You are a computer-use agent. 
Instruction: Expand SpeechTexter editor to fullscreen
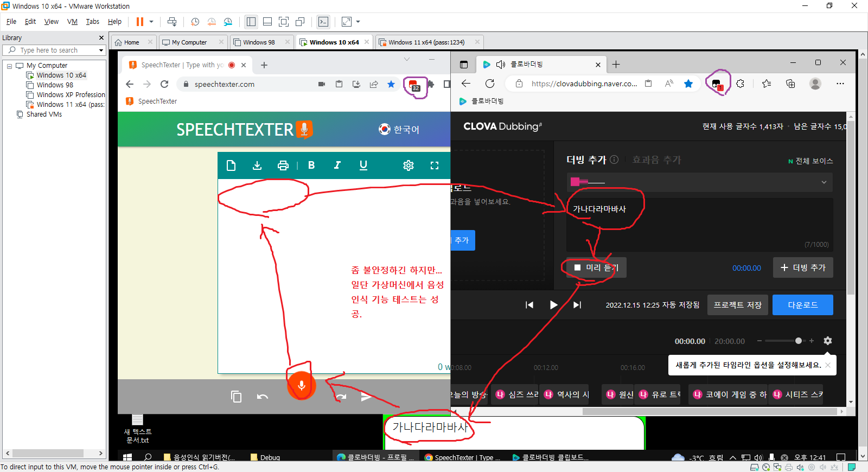click(435, 165)
